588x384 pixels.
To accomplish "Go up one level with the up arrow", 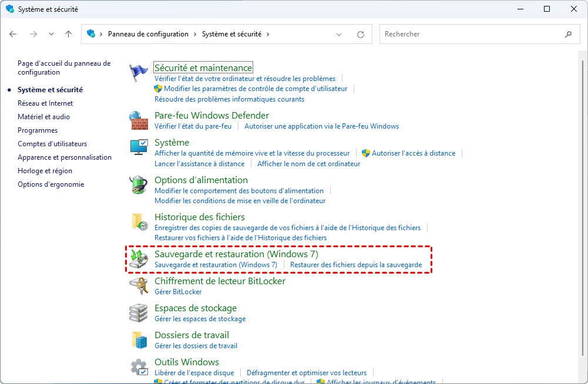I will [x=68, y=34].
